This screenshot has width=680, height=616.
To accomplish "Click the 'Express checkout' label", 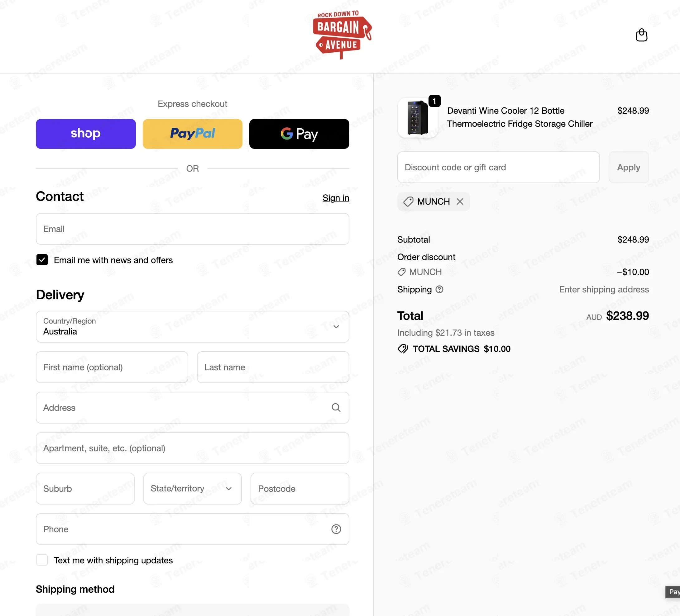I will (192, 104).
